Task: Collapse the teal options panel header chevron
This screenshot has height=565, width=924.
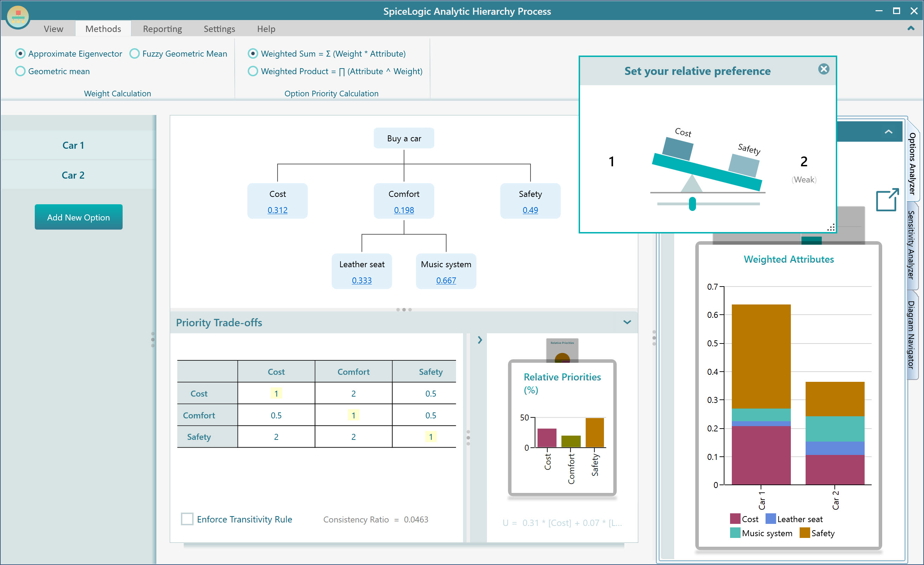Action: coord(889,132)
